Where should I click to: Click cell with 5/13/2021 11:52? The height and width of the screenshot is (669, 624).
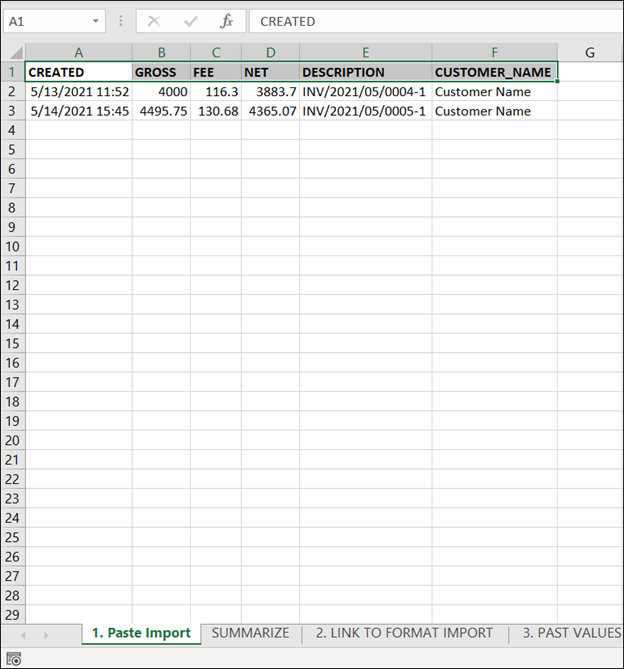tap(79, 91)
